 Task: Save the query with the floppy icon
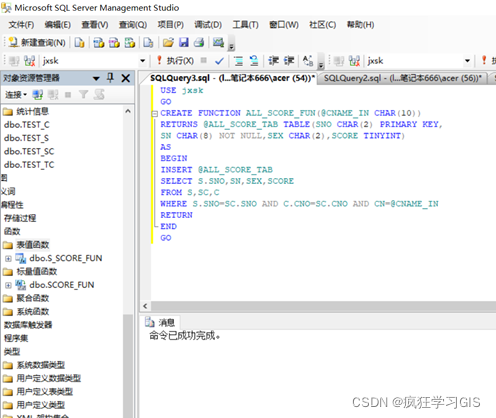[x=184, y=42]
